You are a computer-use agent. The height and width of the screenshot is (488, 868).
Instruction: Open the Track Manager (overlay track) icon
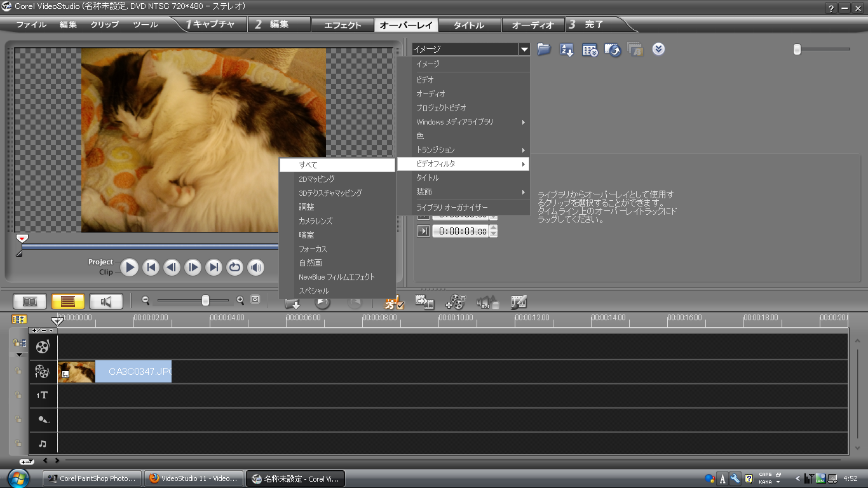[456, 302]
